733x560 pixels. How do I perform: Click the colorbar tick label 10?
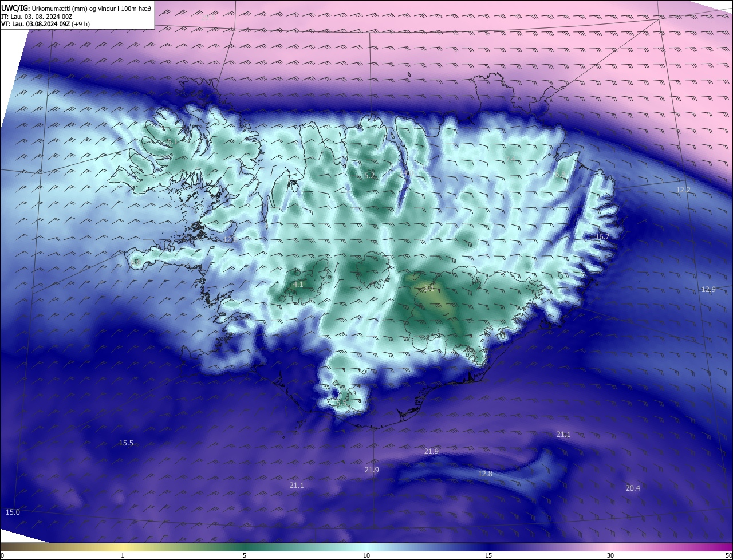(x=366, y=555)
